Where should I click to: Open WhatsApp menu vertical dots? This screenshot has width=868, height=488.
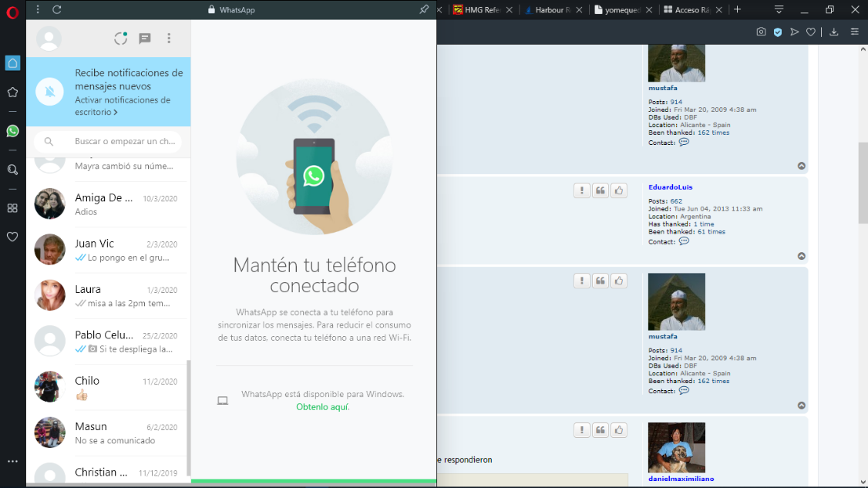tap(169, 39)
